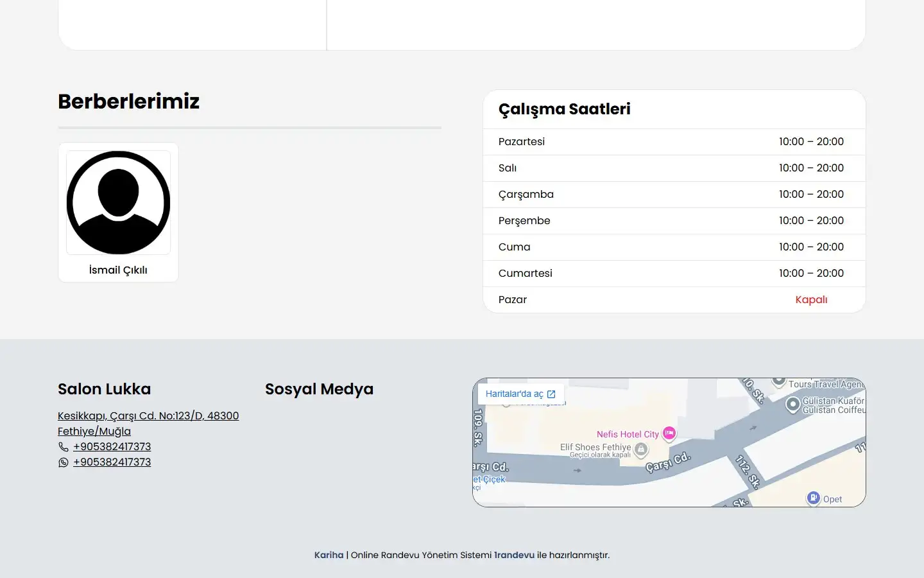The width and height of the screenshot is (924, 578).
Task: Click the Gülistan Kuaför map marker
Action: click(793, 405)
